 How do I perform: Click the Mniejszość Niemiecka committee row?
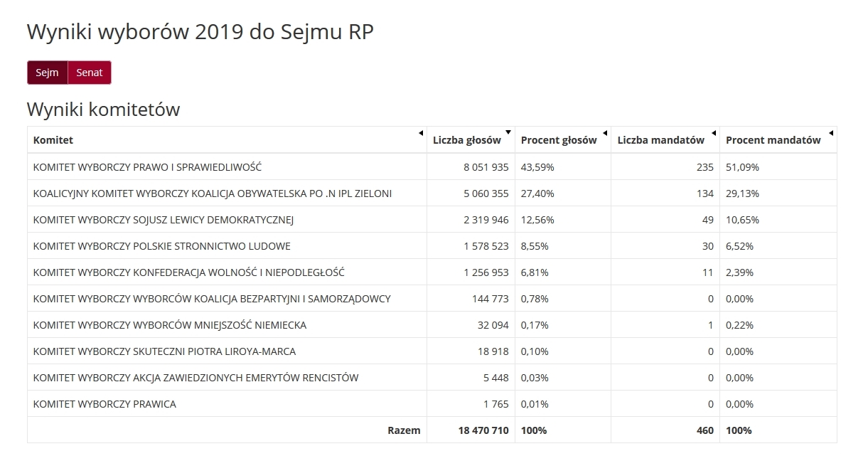[x=169, y=325]
